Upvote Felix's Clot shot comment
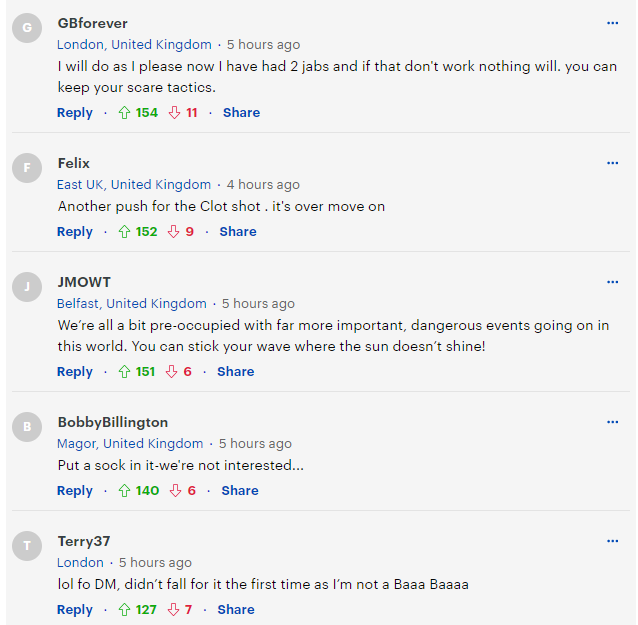638x625 pixels. (x=125, y=232)
